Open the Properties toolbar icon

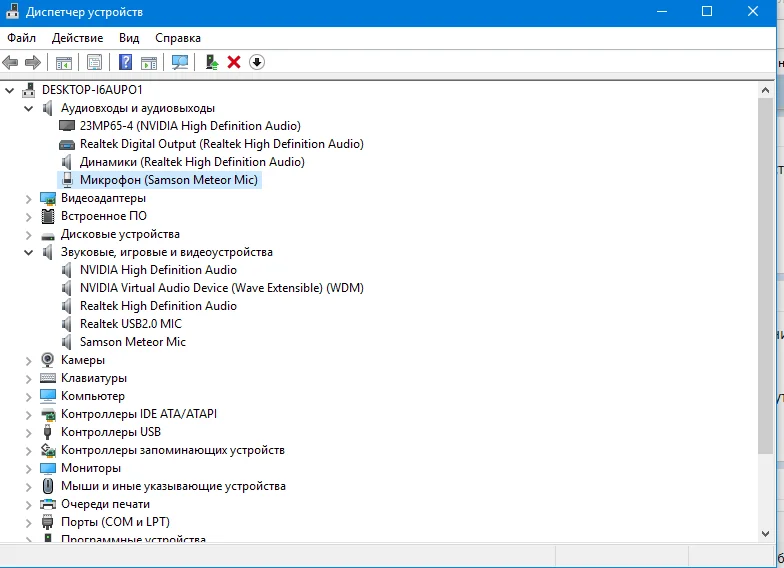94,62
